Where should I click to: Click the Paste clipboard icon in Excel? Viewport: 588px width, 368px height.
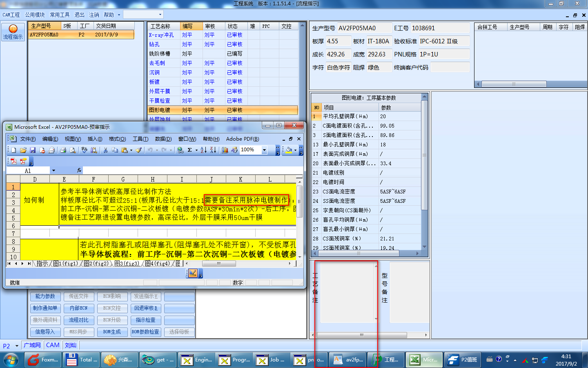click(x=125, y=150)
